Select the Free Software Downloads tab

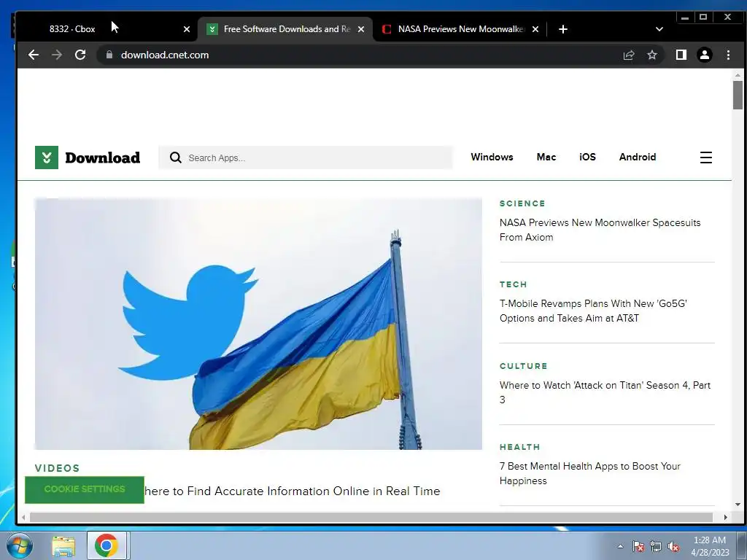(285, 29)
